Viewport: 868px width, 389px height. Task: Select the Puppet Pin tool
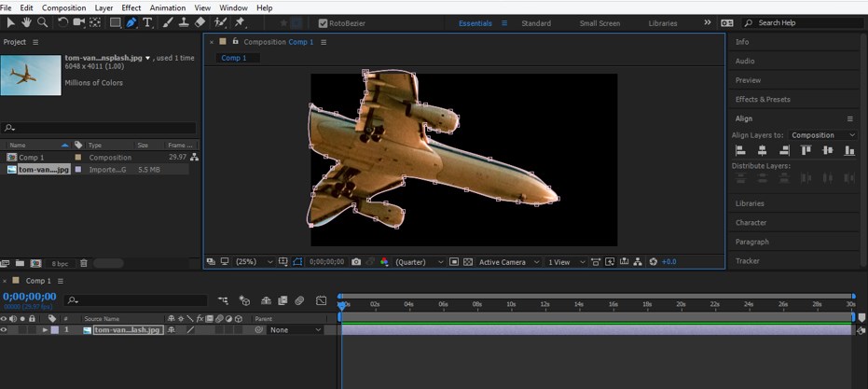(x=240, y=22)
